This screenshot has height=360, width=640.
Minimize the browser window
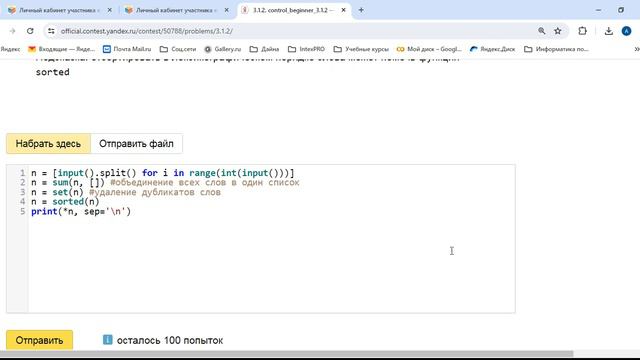598,10
